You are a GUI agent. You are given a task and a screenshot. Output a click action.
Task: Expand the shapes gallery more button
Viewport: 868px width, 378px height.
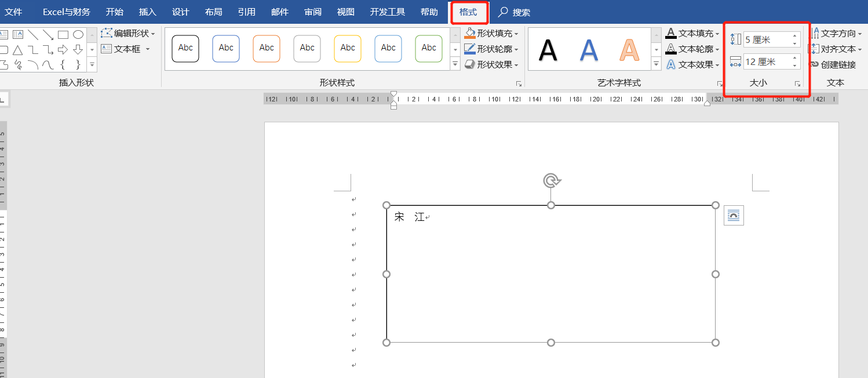coord(92,64)
